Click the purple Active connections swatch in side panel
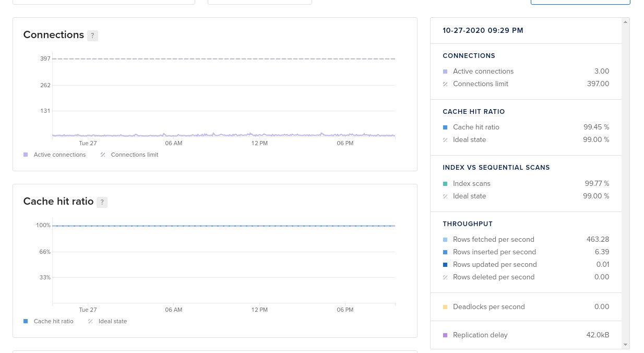644x353 pixels. [445, 72]
